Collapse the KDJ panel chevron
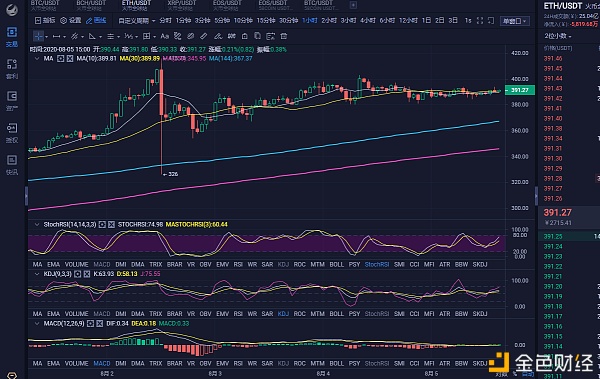Screen dimensions: 600x379 [x=37, y=274]
